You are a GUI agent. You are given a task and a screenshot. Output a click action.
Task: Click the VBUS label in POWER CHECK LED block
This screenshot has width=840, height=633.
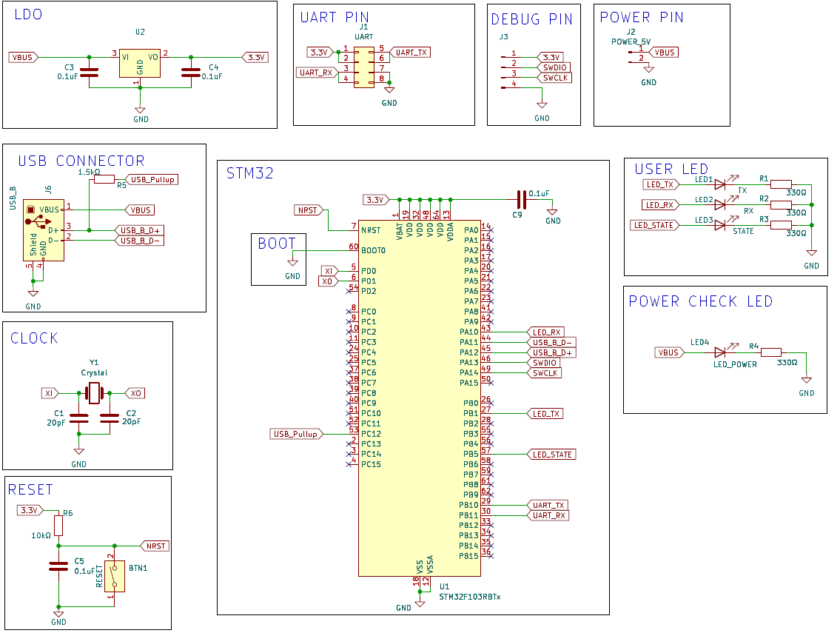pyautogui.click(x=670, y=352)
